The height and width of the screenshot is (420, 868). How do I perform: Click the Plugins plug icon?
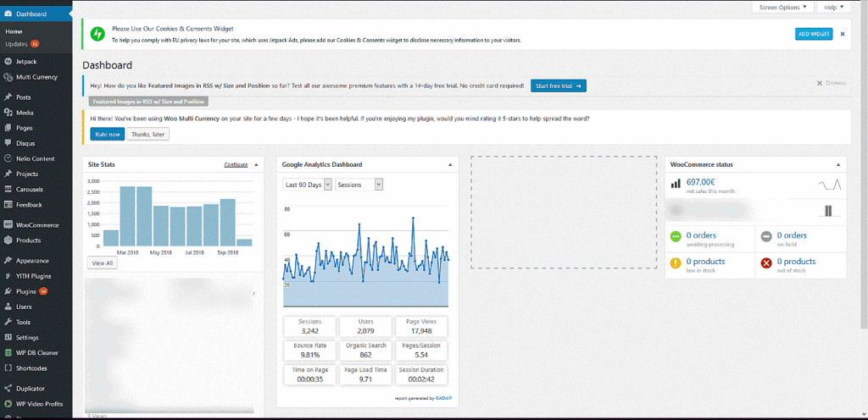pyautogui.click(x=8, y=291)
